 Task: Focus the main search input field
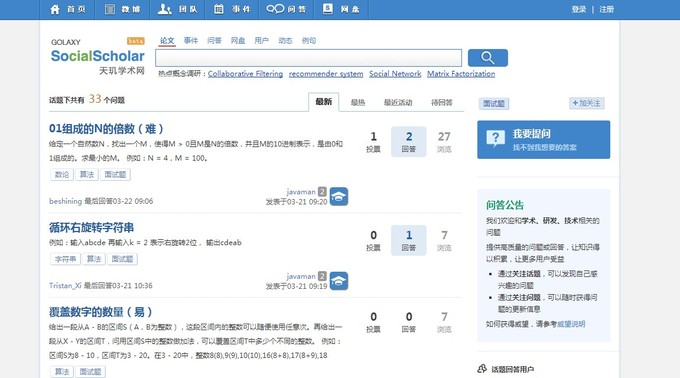click(x=308, y=58)
